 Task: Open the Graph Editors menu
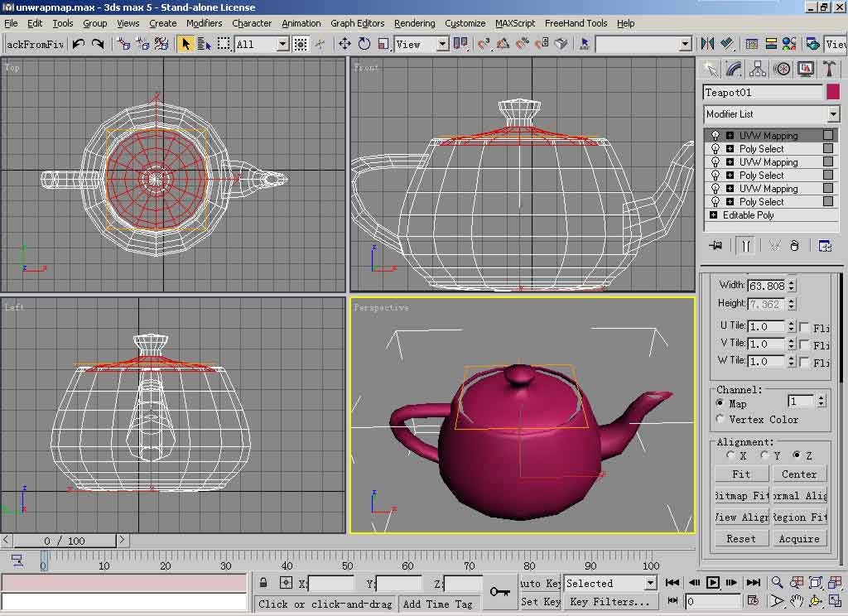point(357,23)
